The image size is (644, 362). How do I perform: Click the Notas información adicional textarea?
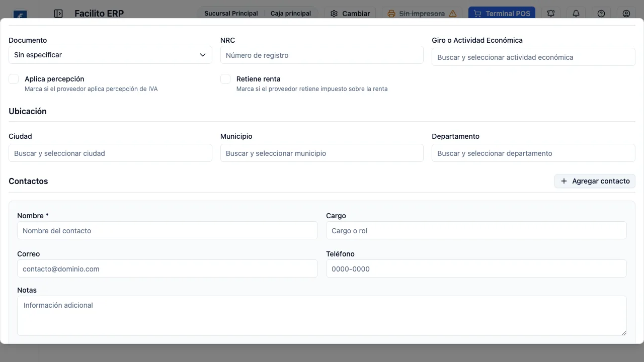coord(322,316)
